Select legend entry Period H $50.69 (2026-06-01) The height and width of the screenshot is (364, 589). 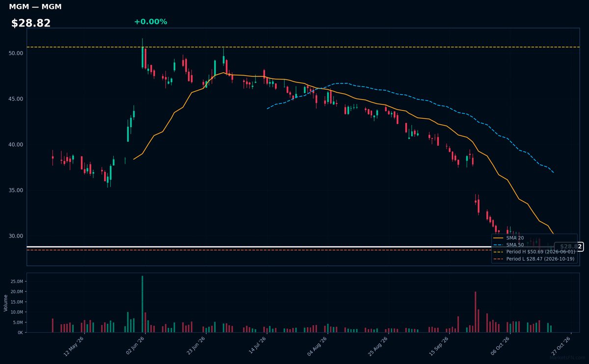534,252
